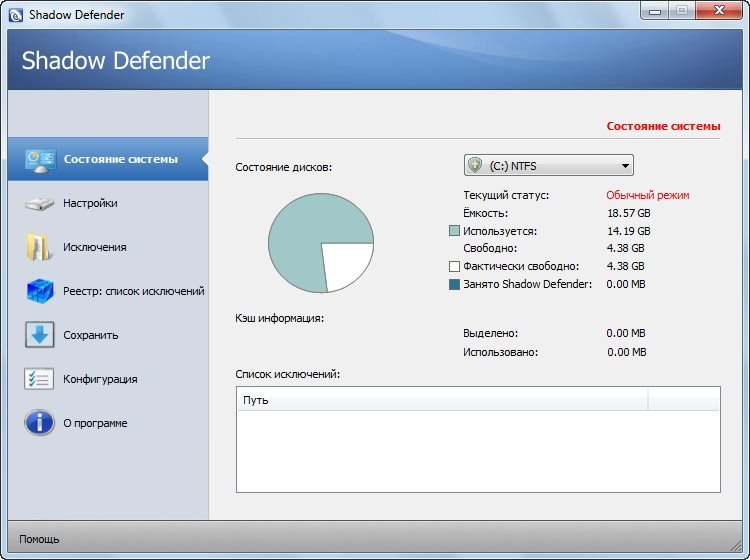750x560 pixels.
Task: Click the folders exclusions icon
Action: coord(39,247)
